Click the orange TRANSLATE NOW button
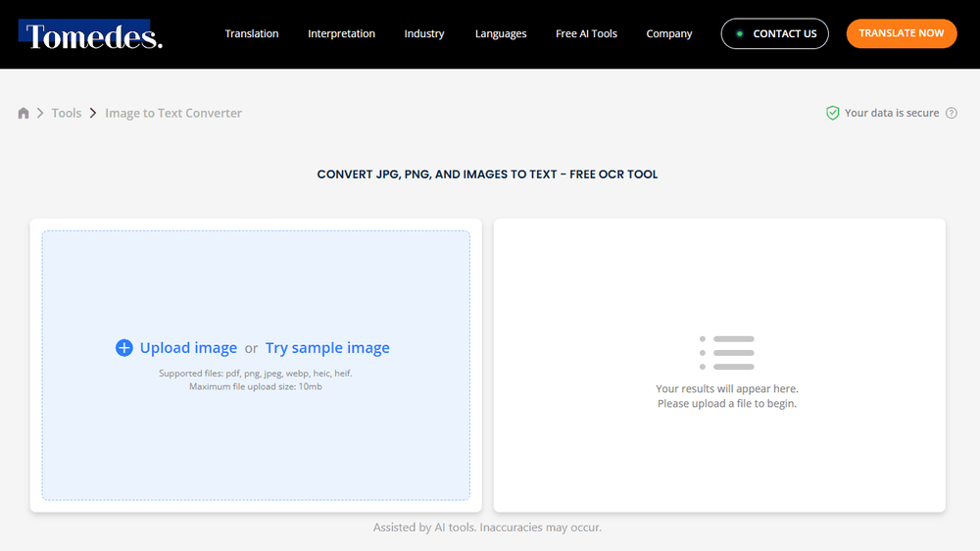The width and height of the screenshot is (980, 551). 901,33
